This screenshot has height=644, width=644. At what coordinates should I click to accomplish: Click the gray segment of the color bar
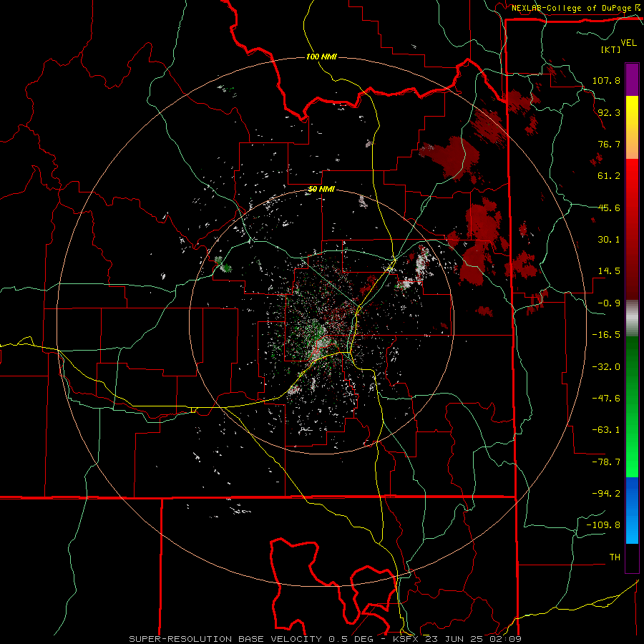632,318
